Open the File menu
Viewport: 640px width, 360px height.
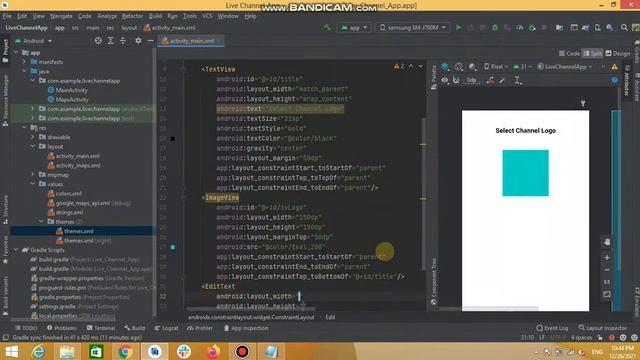pos(7,16)
